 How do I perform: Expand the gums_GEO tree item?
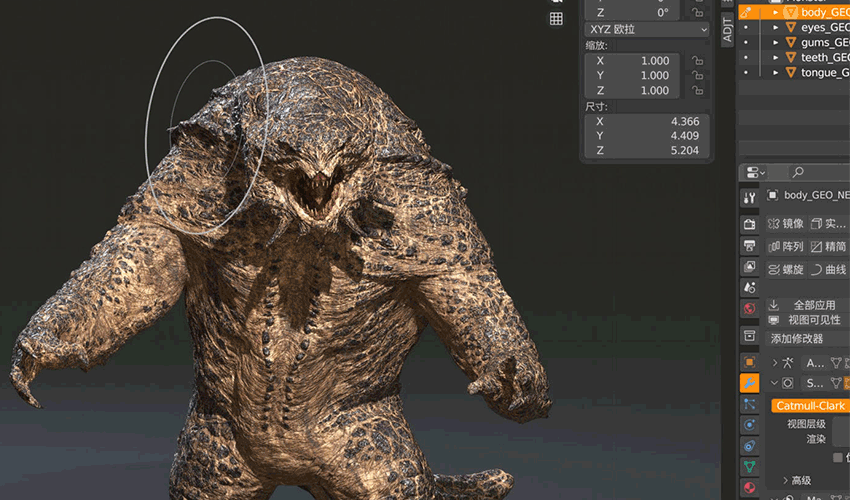pos(776,42)
